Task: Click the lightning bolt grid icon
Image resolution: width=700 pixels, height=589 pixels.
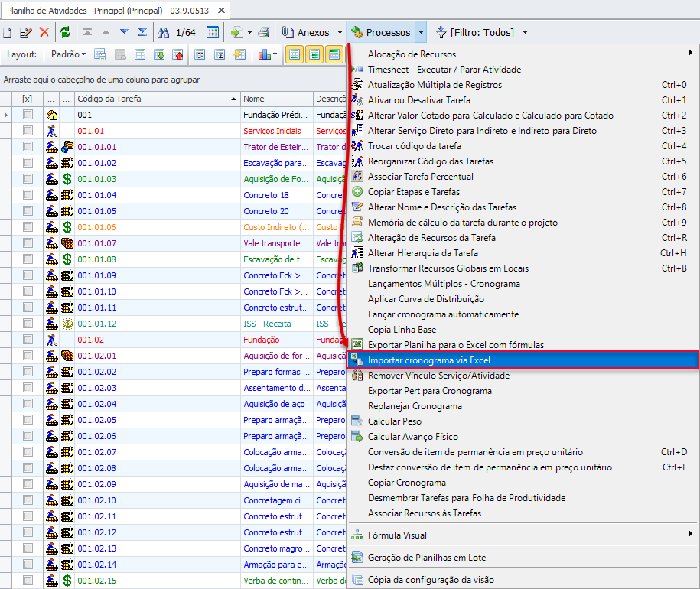Action: pos(239,54)
